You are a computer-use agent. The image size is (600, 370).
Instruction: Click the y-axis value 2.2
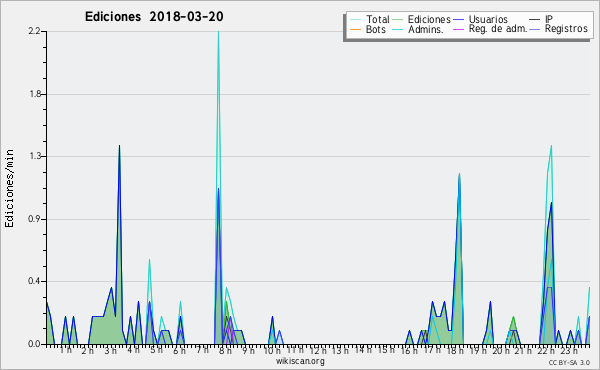tap(34, 31)
